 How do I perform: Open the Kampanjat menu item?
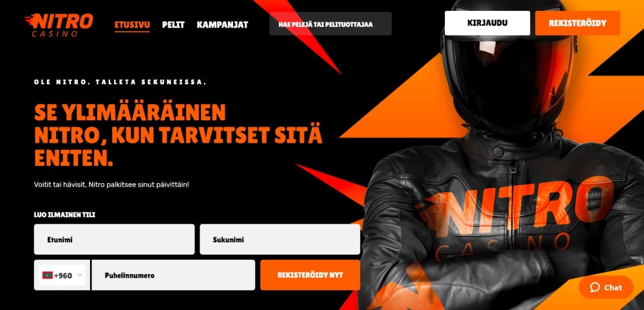(x=222, y=24)
